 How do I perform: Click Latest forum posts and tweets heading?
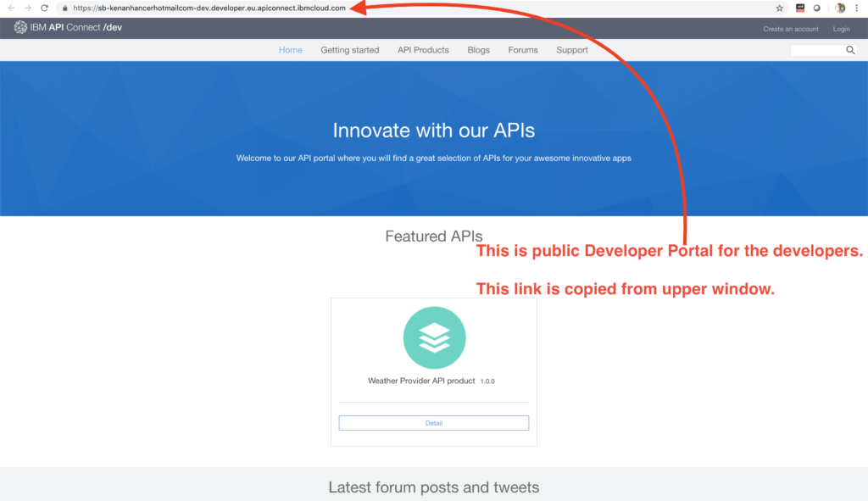tap(433, 487)
